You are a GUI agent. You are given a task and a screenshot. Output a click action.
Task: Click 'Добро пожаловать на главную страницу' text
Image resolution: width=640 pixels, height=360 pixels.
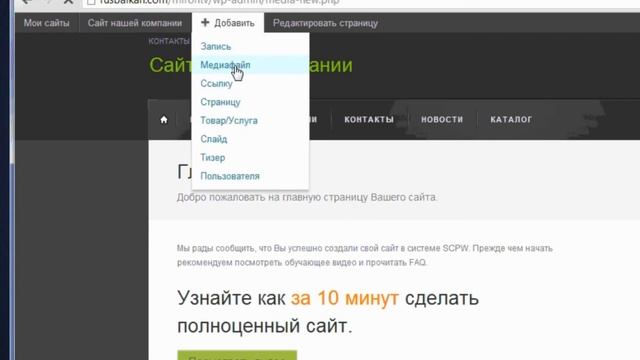(x=307, y=197)
